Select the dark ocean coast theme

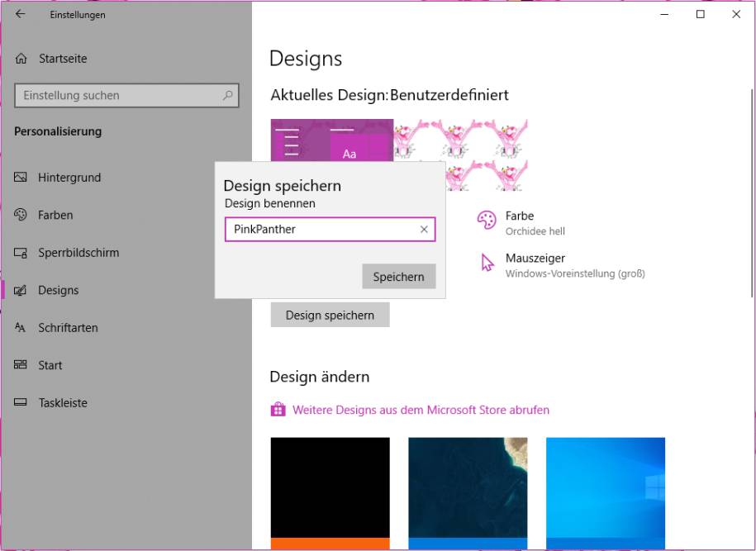click(468, 492)
